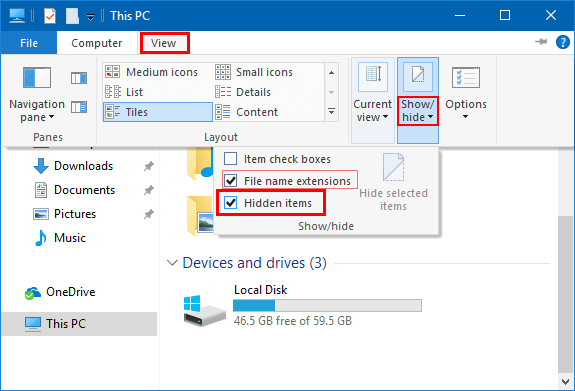
Task: Open the Show/hide dropdown label
Action: point(418,110)
